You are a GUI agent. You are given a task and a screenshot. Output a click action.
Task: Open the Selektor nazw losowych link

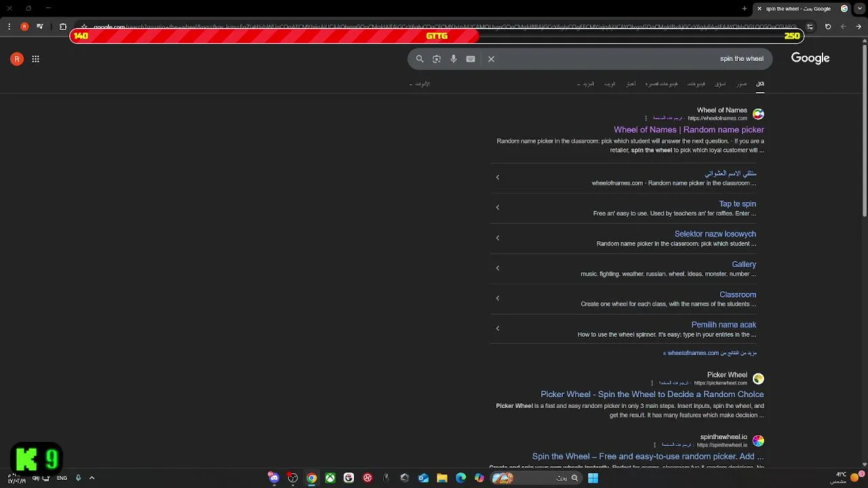[715, 234]
